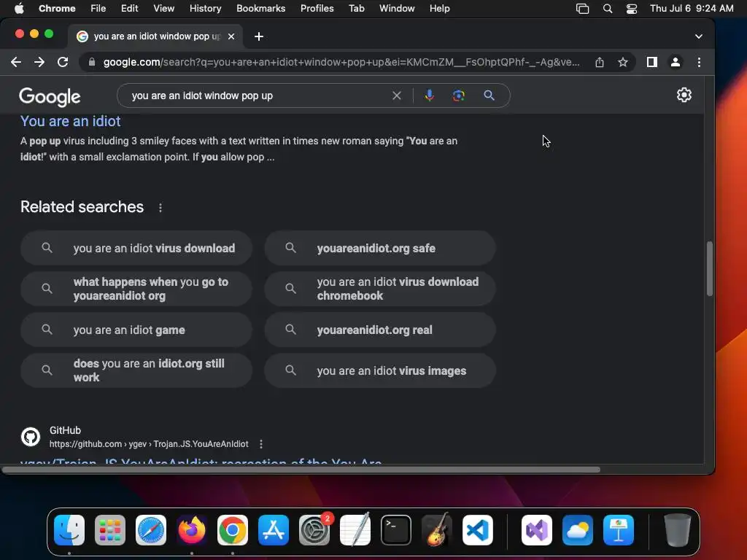
Task: Search by image with Google Lens
Action: [x=458, y=96]
